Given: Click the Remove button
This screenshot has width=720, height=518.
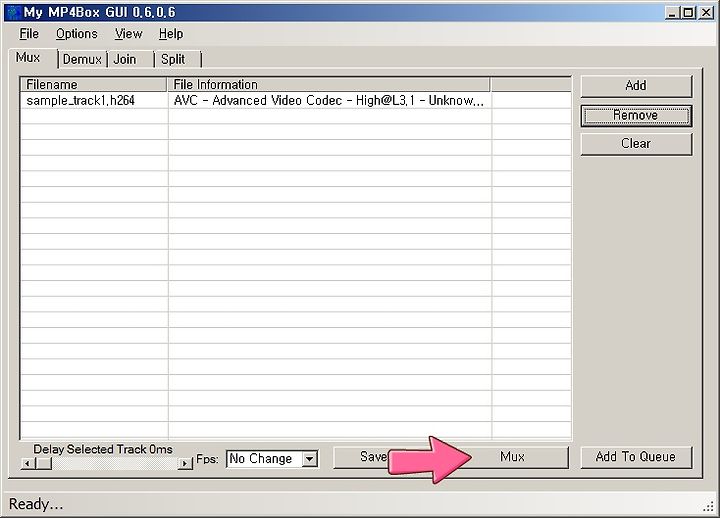Looking at the screenshot, I should pos(636,116).
